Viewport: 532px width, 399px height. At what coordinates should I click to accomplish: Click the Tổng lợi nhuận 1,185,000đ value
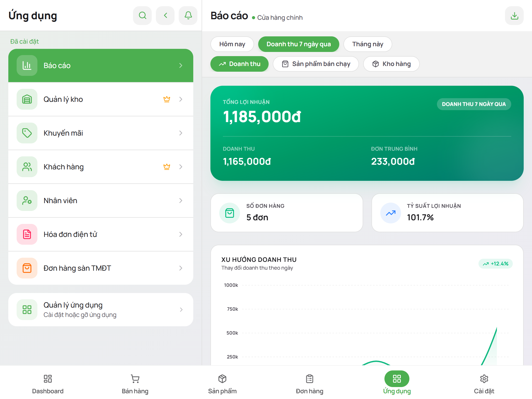262,117
